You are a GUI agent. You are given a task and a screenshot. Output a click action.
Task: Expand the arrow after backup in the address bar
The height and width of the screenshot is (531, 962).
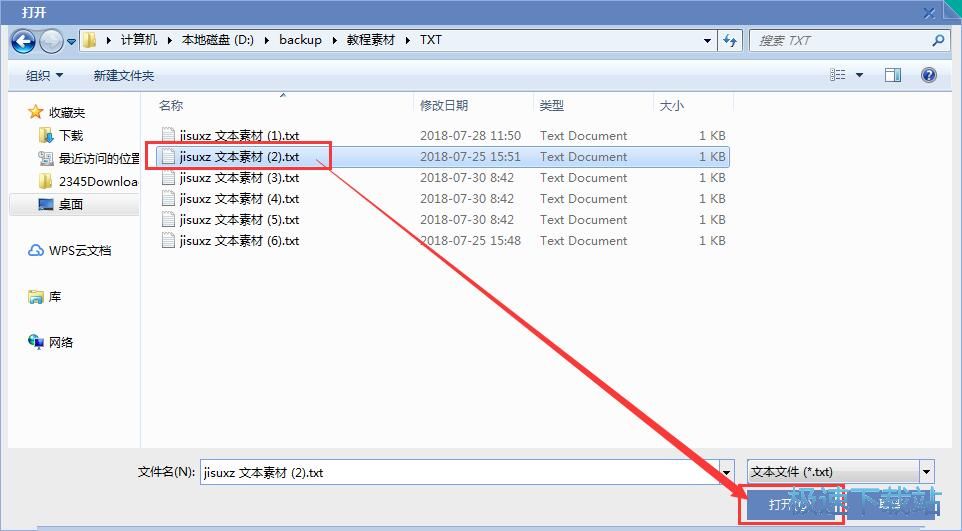pos(334,41)
